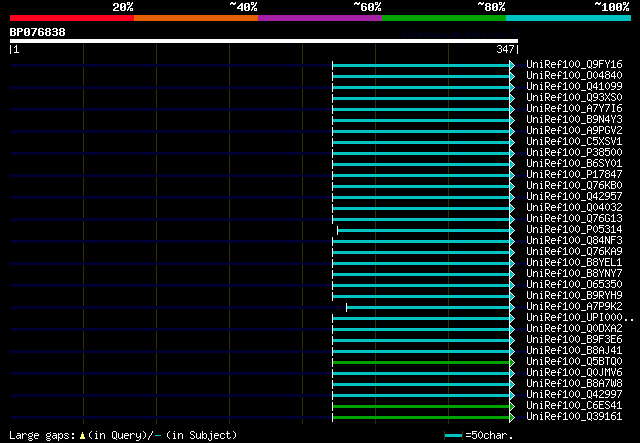Open hit UniRef100_Q41099
Viewport: 640px width, 443px height.
click(x=574, y=86)
